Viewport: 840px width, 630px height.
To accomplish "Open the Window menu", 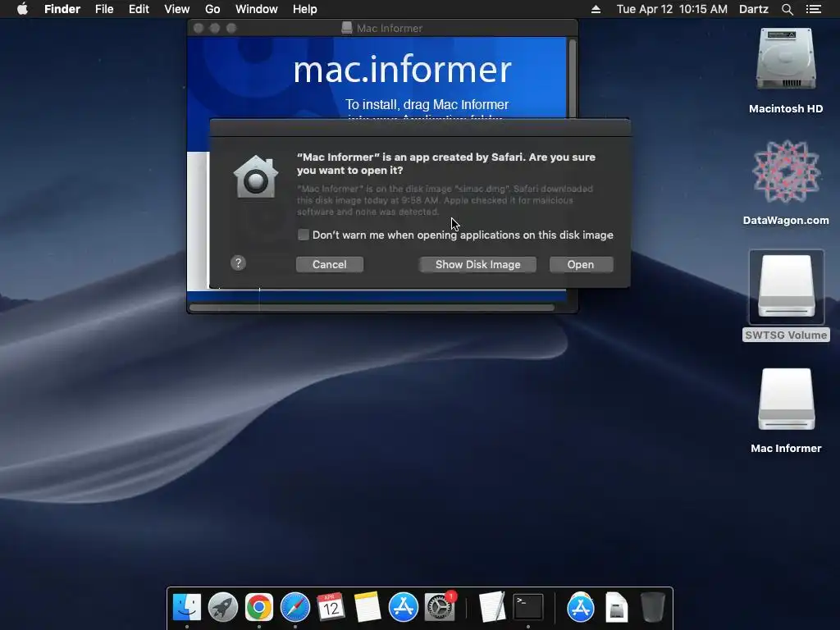I will [x=257, y=9].
